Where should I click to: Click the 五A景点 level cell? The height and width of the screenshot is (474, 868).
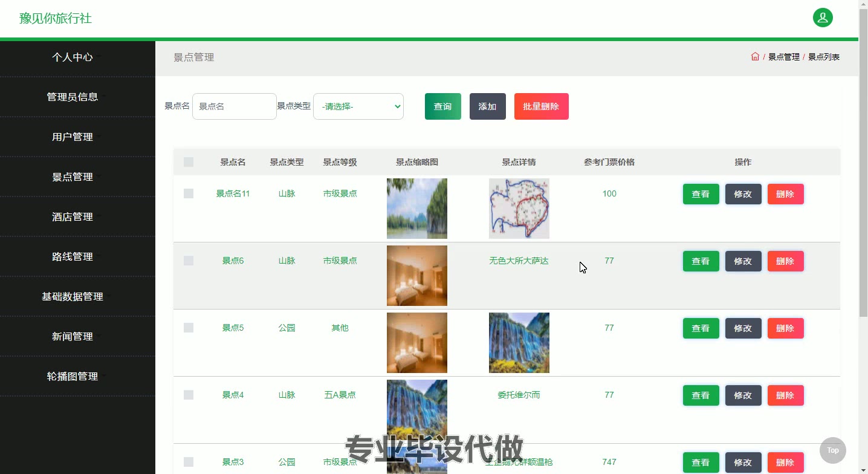pyautogui.click(x=340, y=395)
